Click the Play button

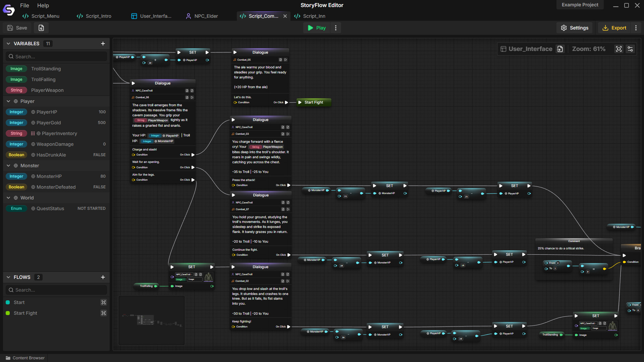(317, 28)
